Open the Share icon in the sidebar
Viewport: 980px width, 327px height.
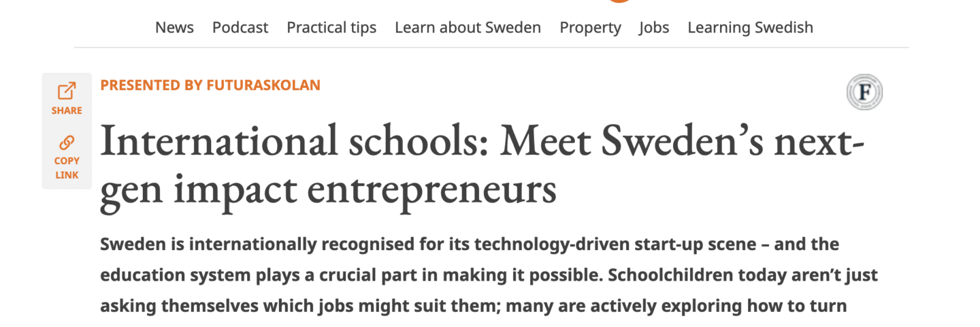pyautogui.click(x=67, y=91)
